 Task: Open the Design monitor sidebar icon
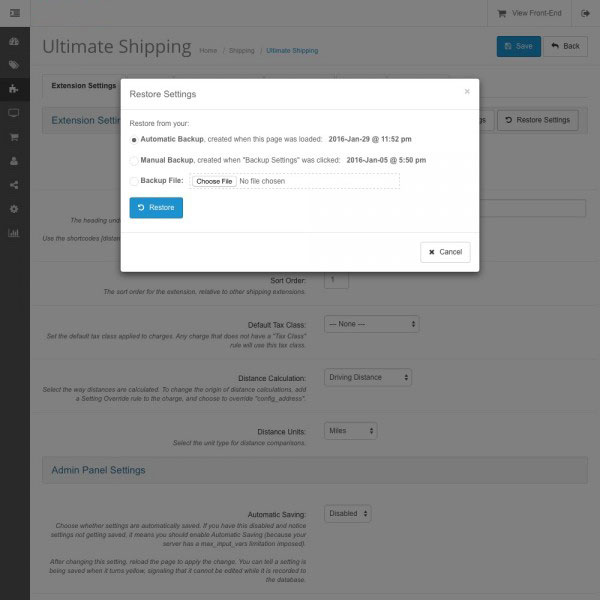pyautogui.click(x=14, y=113)
